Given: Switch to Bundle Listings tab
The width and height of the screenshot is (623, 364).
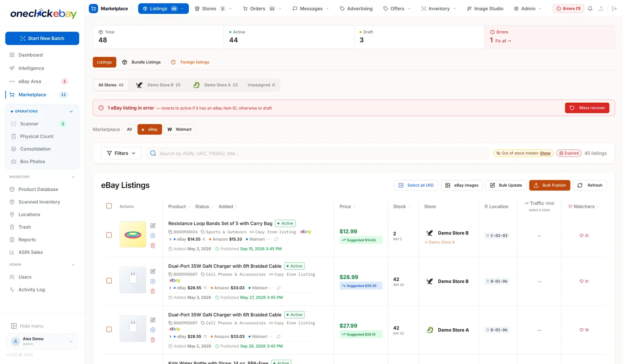Looking at the screenshot, I should (142, 62).
